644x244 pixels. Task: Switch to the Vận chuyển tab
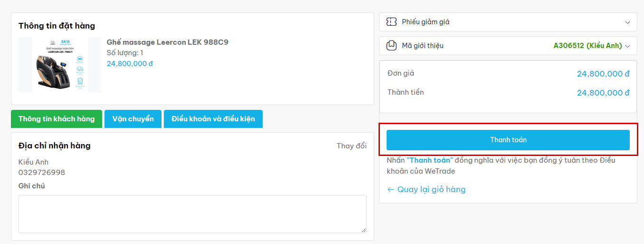133,119
